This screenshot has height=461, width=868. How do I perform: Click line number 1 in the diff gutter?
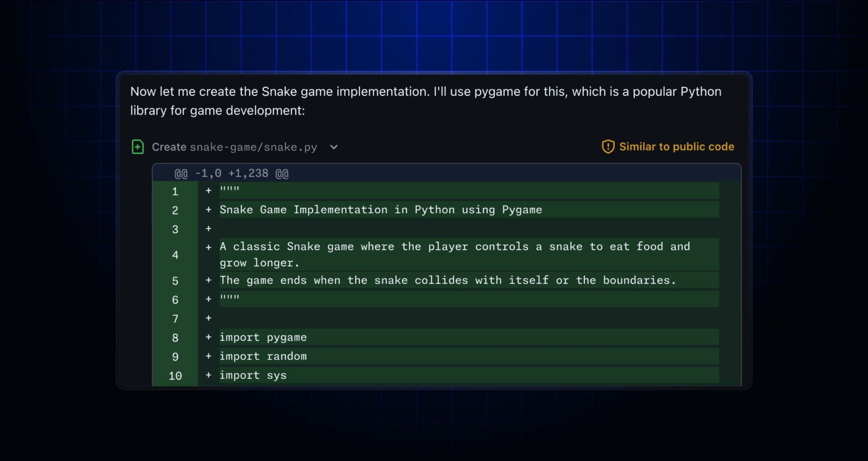[175, 192]
